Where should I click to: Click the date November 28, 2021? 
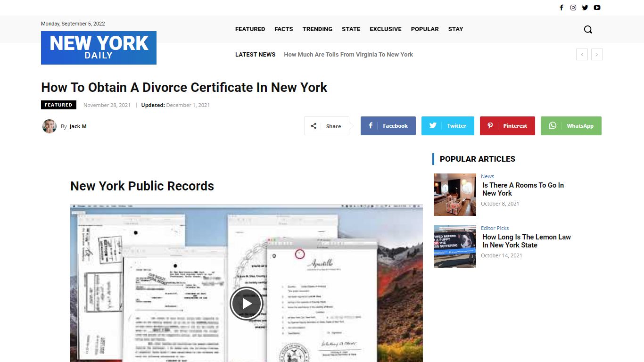pos(107,105)
